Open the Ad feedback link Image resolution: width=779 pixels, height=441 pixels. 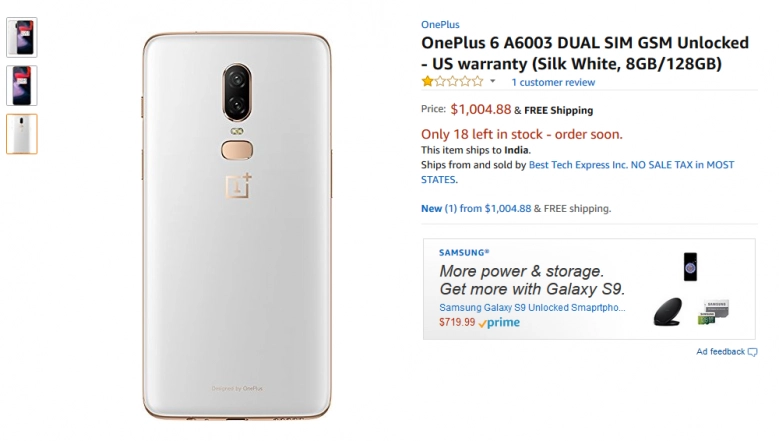point(720,352)
